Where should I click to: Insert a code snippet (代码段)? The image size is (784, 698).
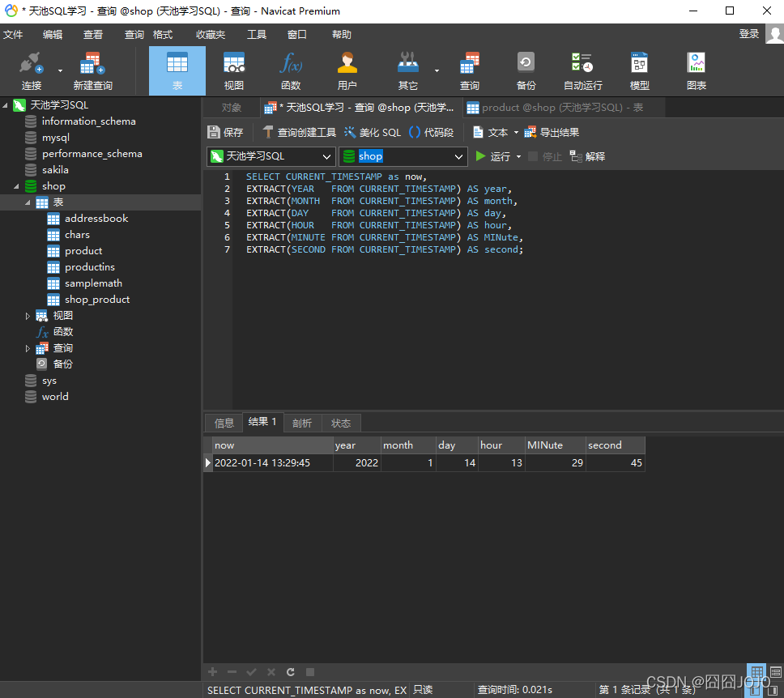[x=431, y=132]
